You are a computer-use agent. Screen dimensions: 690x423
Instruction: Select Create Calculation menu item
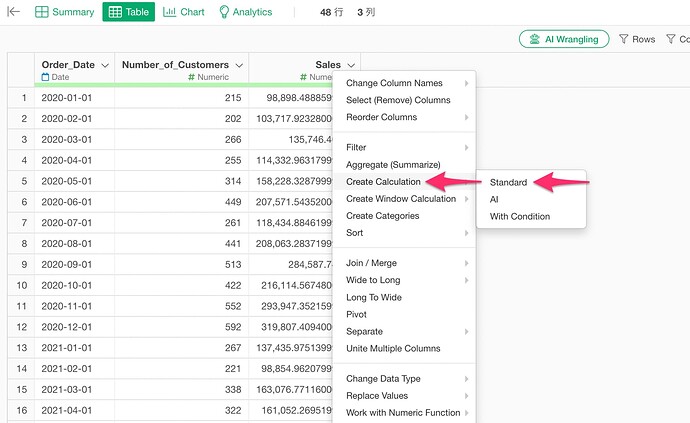click(404, 182)
